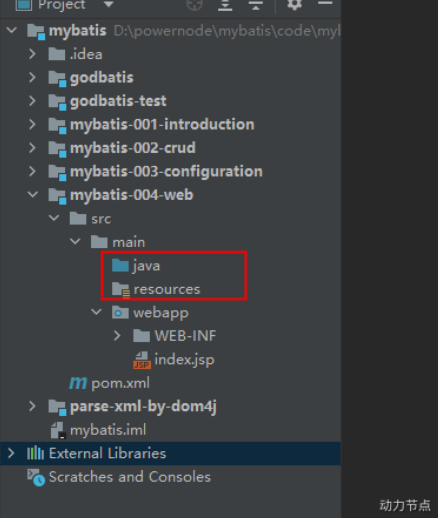This screenshot has height=518, width=438.
Task: Expand the parse-xml-by-dom4j module
Action: coord(32,406)
